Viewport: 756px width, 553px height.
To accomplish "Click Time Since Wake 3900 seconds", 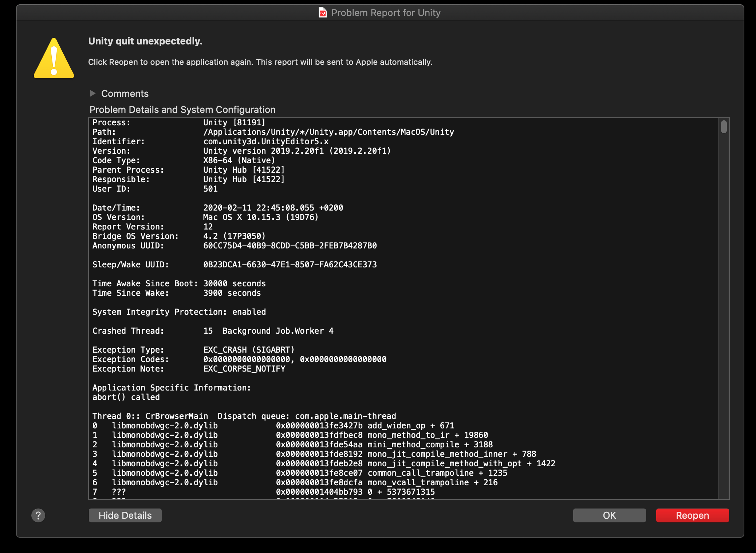I will point(177,293).
